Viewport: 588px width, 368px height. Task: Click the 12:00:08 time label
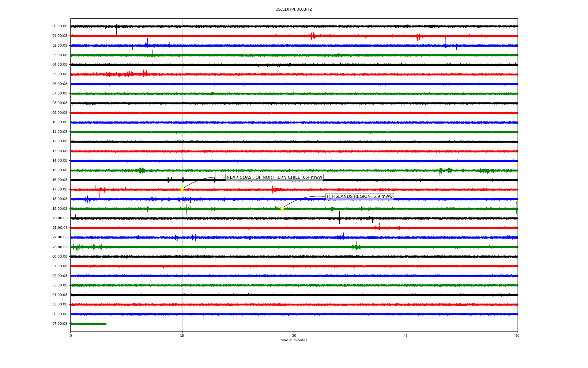pos(60,141)
